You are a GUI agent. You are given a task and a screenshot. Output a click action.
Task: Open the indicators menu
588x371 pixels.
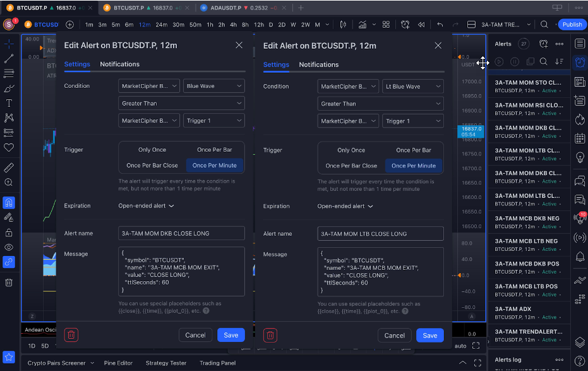coord(363,25)
